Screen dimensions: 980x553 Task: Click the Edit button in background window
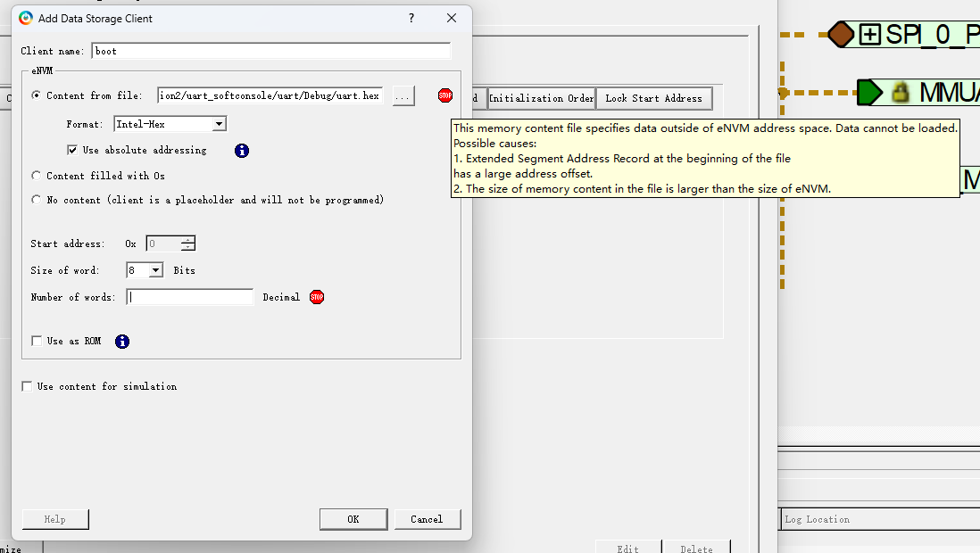(x=628, y=548)
